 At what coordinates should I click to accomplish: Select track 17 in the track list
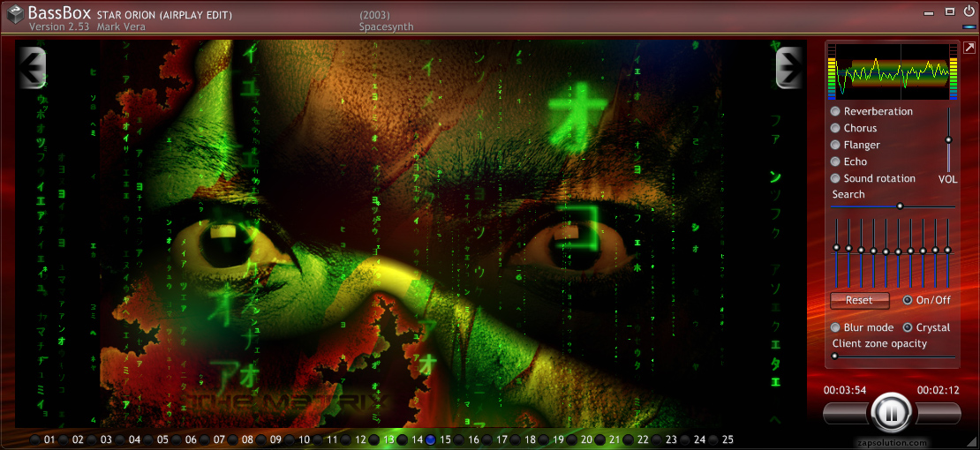tap(486, 439)
